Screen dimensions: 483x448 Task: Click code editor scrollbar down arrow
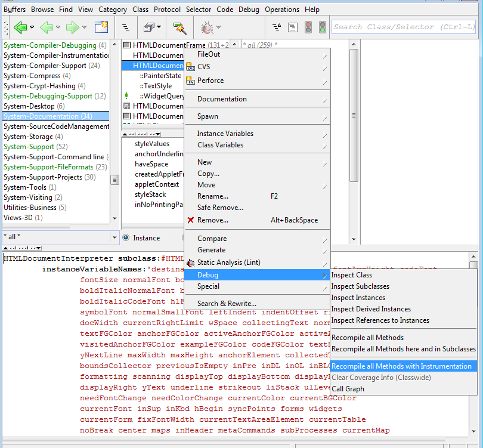pos(473,431)
